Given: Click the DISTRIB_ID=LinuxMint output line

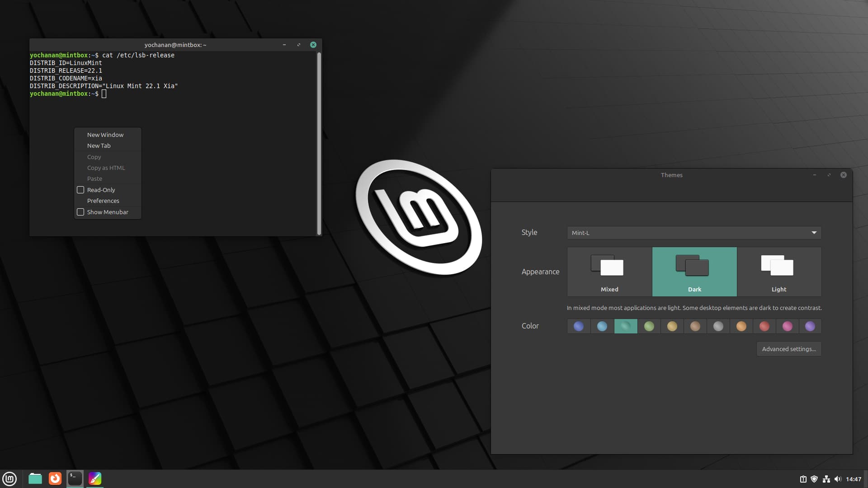Looking at the screenshot, I should 66,63.
